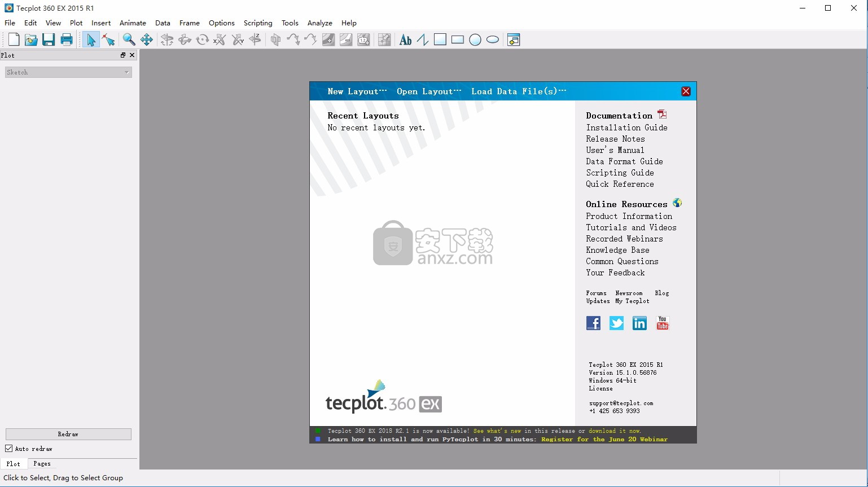
Task: Click the Open file folder icon
Action: (31, 40)
